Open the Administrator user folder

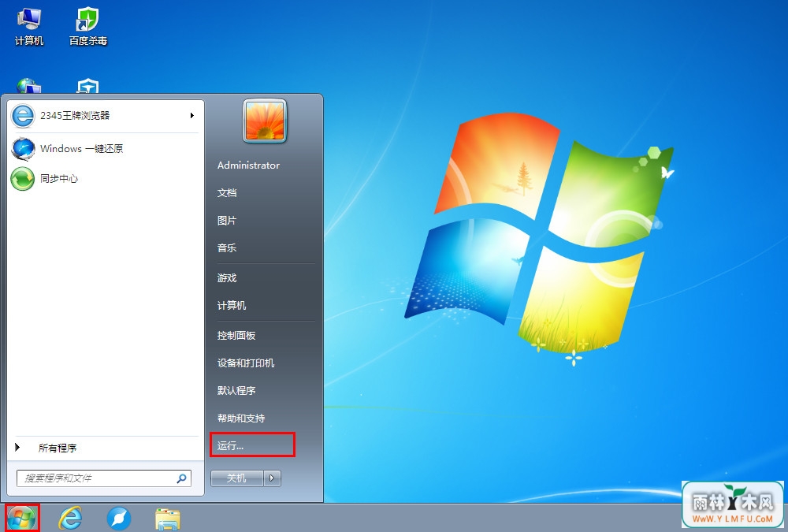[248, 165]
